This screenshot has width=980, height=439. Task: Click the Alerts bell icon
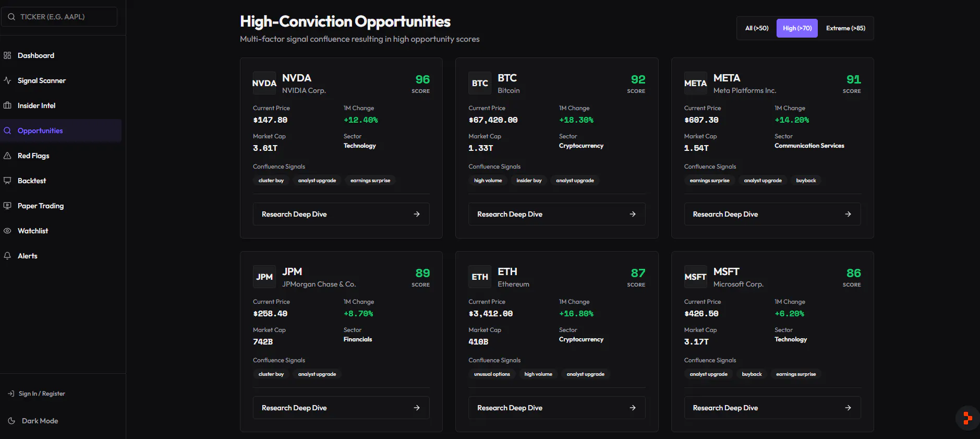point(7,256)
